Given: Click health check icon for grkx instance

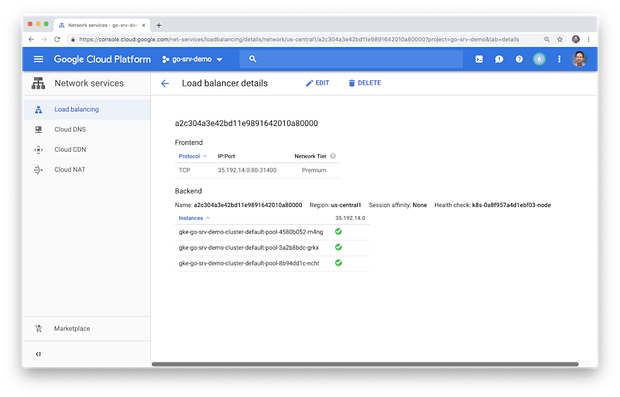Looking at the screenshot, I should click(338, 248).
